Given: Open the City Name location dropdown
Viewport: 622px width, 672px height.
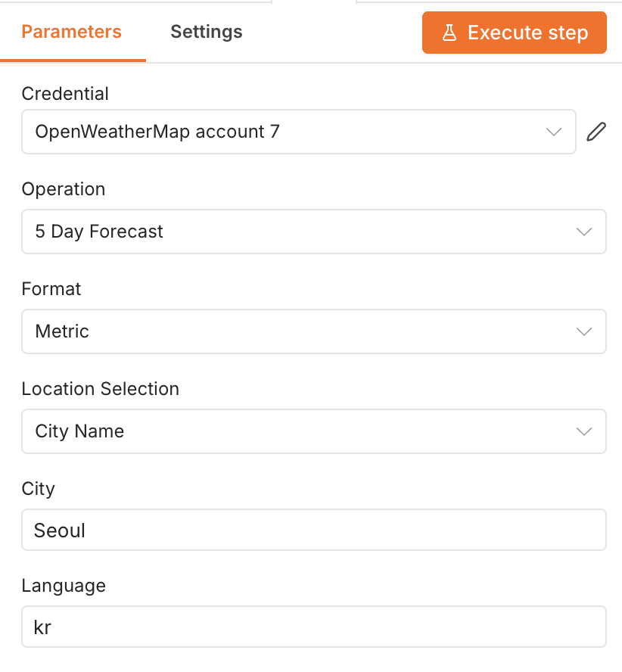Looking at the screenshot, I should click(314, 431).
